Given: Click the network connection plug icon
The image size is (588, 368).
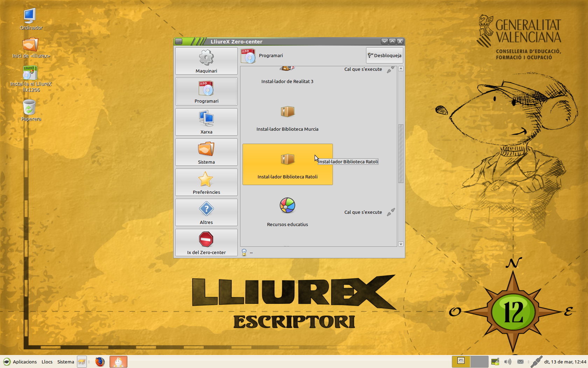Looking at the screenshot, I should 536,362.
